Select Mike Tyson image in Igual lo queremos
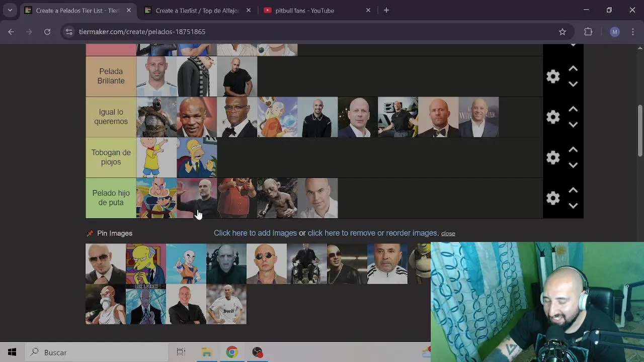644x362 pixels. [197, 117]
